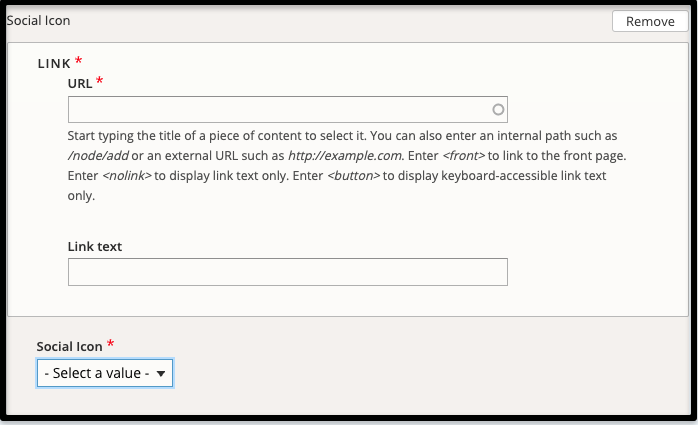Click the Link text label

click(95, 247)
